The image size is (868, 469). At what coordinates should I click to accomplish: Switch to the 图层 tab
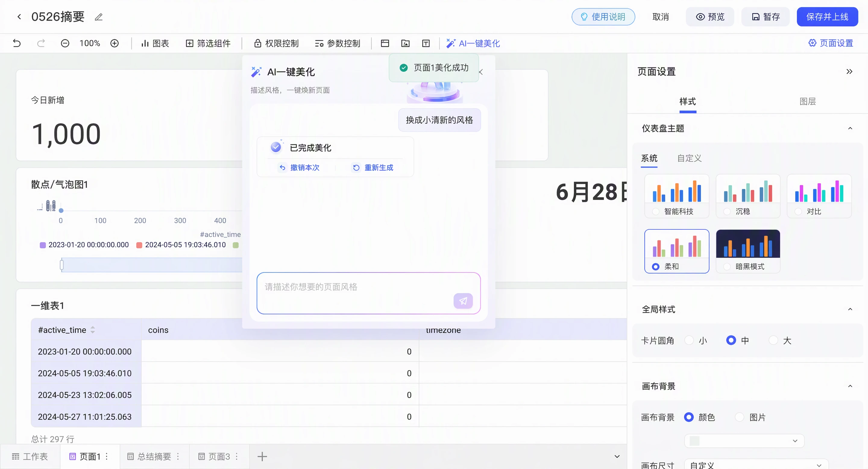(808, 101)
